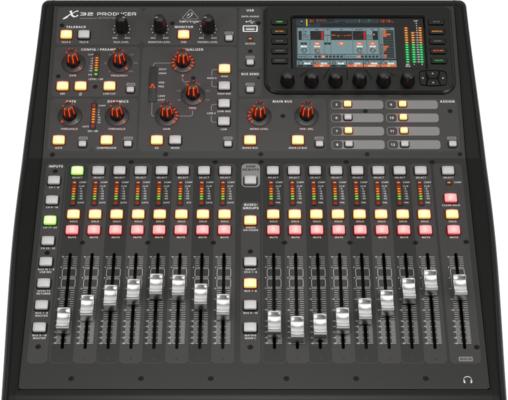Viewport: 508px width, 400px height.
Task: Click assign button number 5
Action: tap(348, 104)
